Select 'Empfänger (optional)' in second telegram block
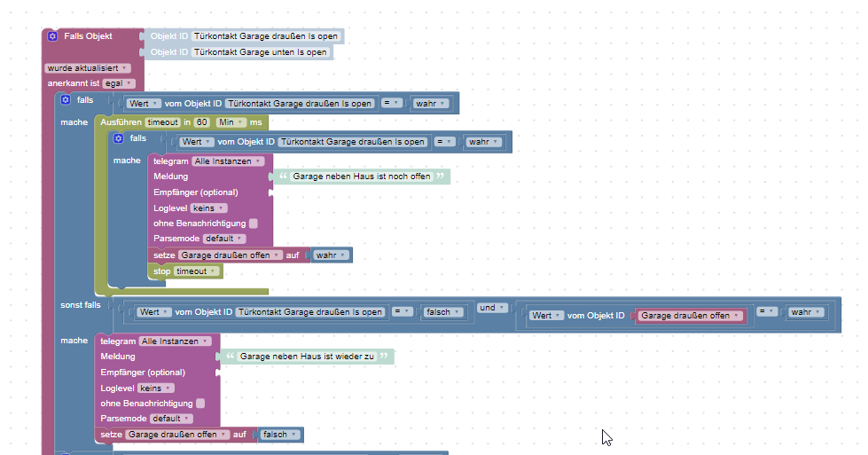The width and height of the screenshot is (868, 455). 142,373
